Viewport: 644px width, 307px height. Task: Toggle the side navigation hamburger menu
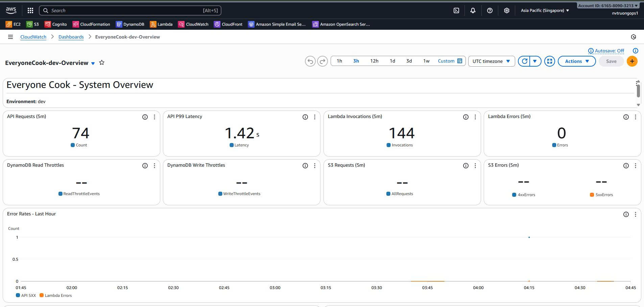(10, 37)
